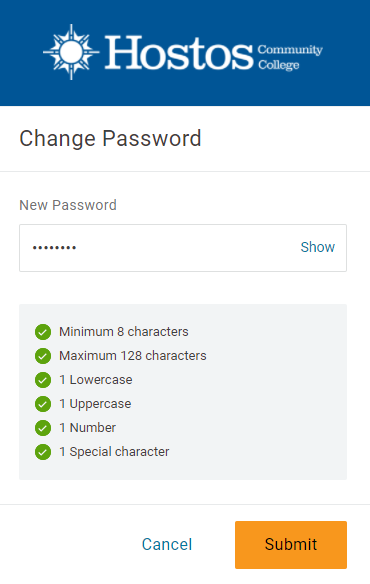Click the Hostos sun logo icon

71,52
